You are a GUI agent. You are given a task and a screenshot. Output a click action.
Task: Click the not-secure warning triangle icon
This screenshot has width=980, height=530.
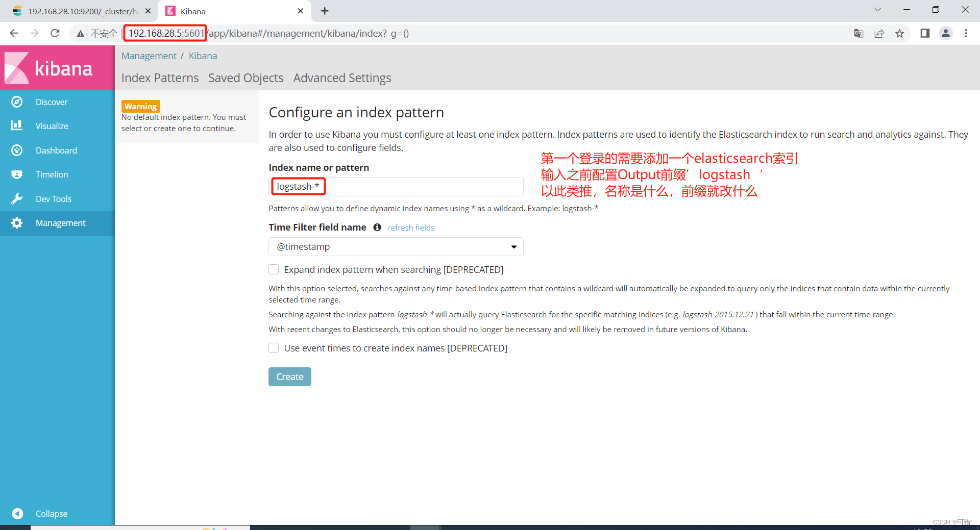80,34
